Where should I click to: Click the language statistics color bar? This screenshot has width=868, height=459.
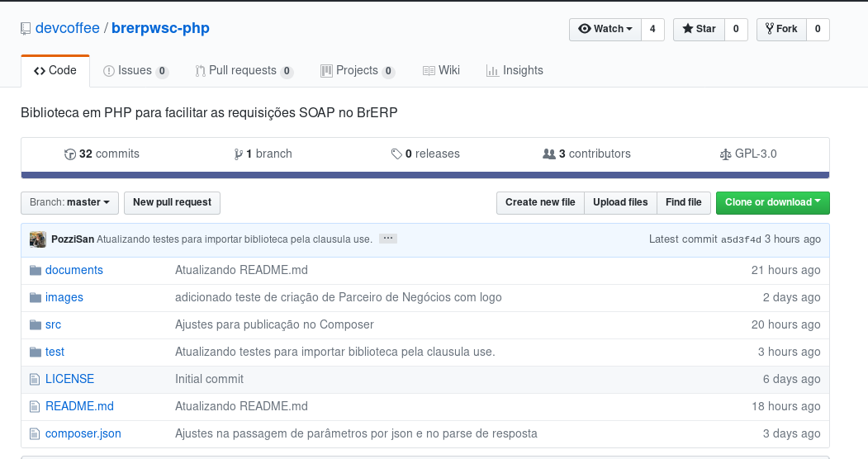[x=425, y=175]
